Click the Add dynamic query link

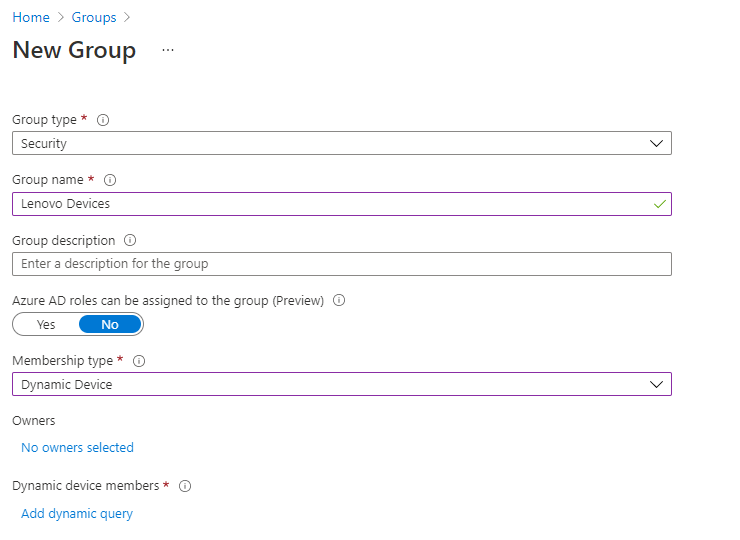pos(77,514)
